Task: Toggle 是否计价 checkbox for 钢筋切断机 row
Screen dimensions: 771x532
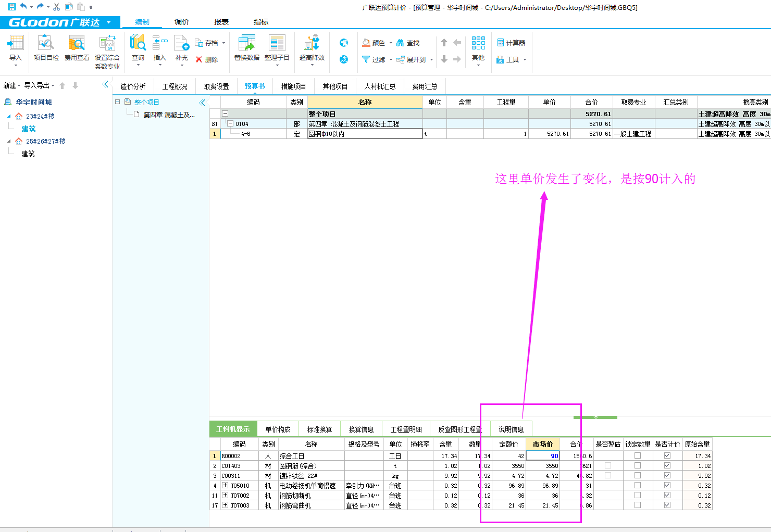Action: pyautogui.click(x=667, y=495)
